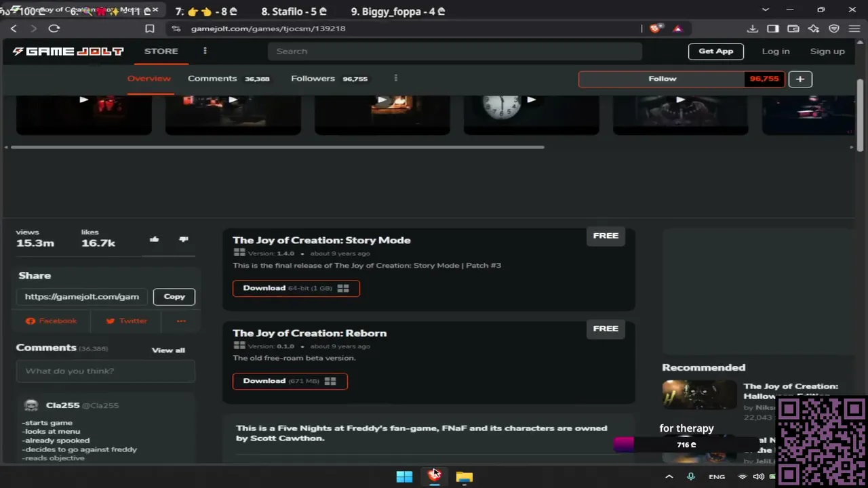Viewport: 868px width, 488px height.
Task: Open the ENG language switcher
Action: click(717, 477)
